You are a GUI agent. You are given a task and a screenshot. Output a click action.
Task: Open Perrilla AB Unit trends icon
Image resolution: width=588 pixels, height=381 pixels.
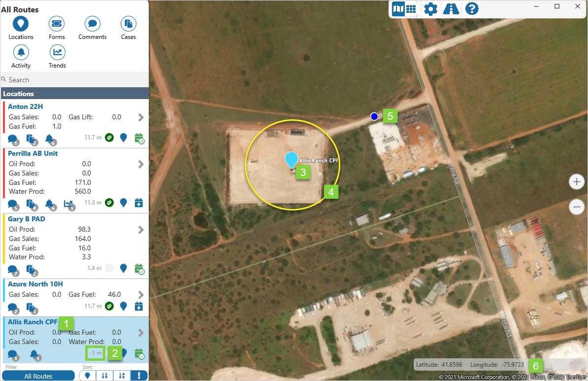point(69,205)
